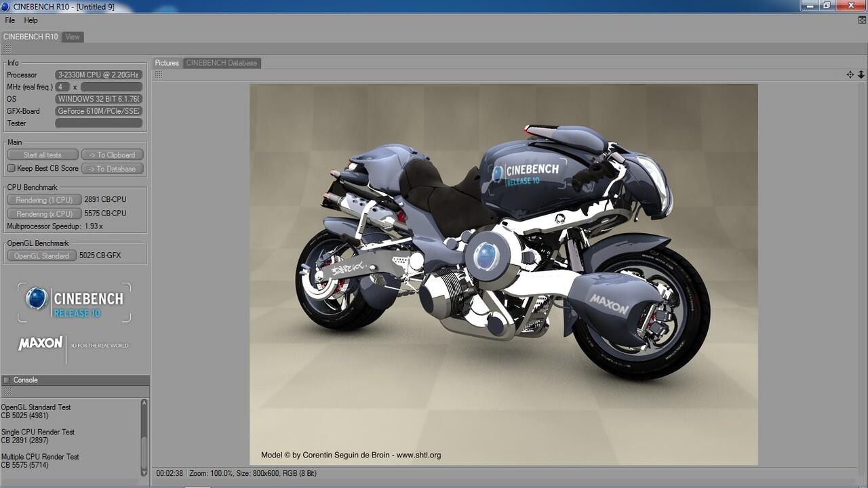Click the Start all tests button
Image resolution: width=868 pixels, height=488 pixels.
[x=42, y=155]
